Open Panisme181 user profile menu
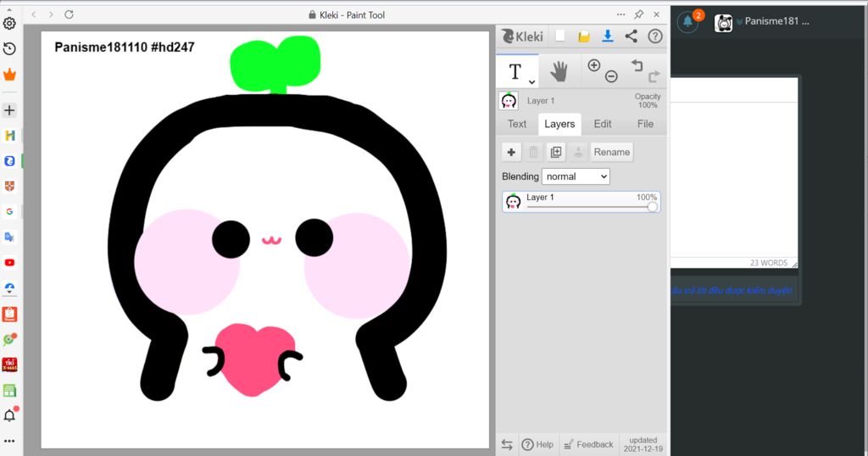The width and height of the screenshot is (868, 456). 773,21
